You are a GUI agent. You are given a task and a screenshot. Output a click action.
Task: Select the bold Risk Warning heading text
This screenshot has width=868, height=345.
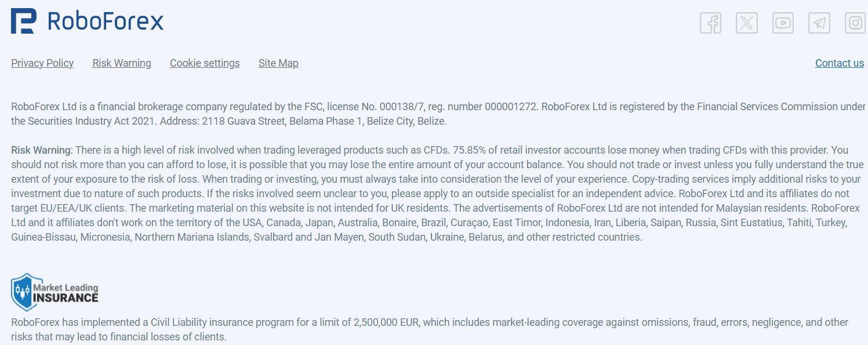tap(40, 150)
